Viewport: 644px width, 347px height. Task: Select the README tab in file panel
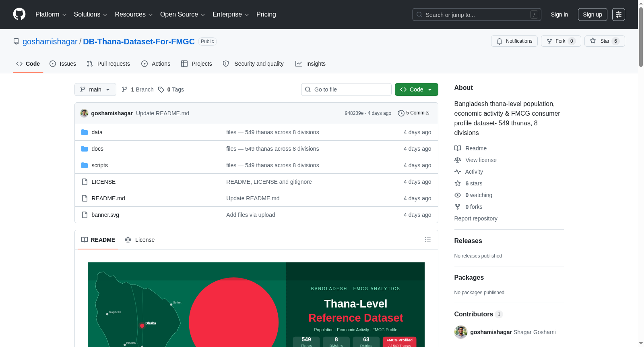click(x=98, y=240)
